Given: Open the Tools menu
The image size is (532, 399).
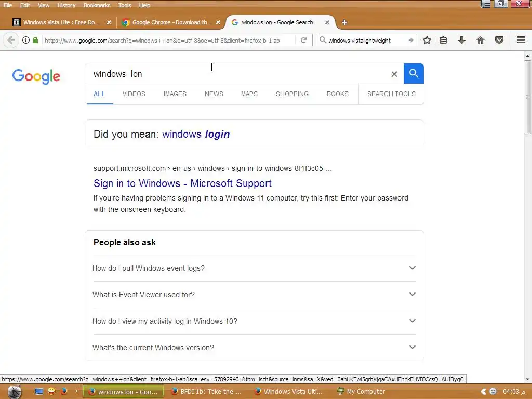Looking at the screenshot, I should coord(125,5).
